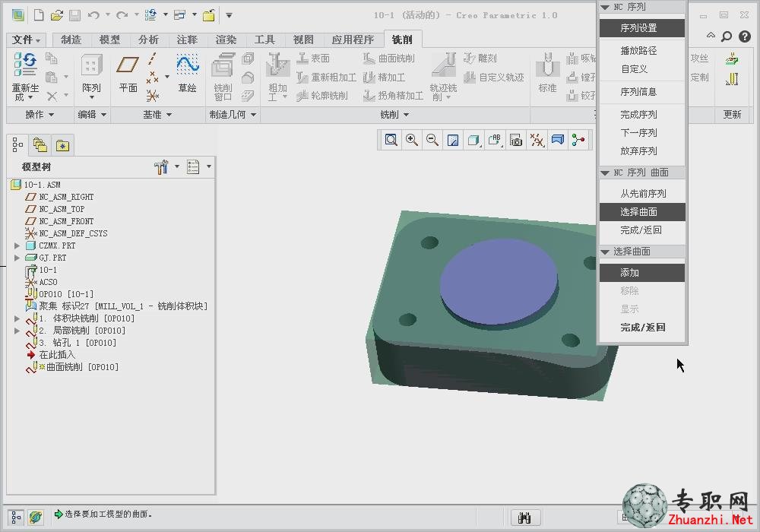Click the Help question mark icon
Viewport: 760px width, 532px height.
click(745, 36)
